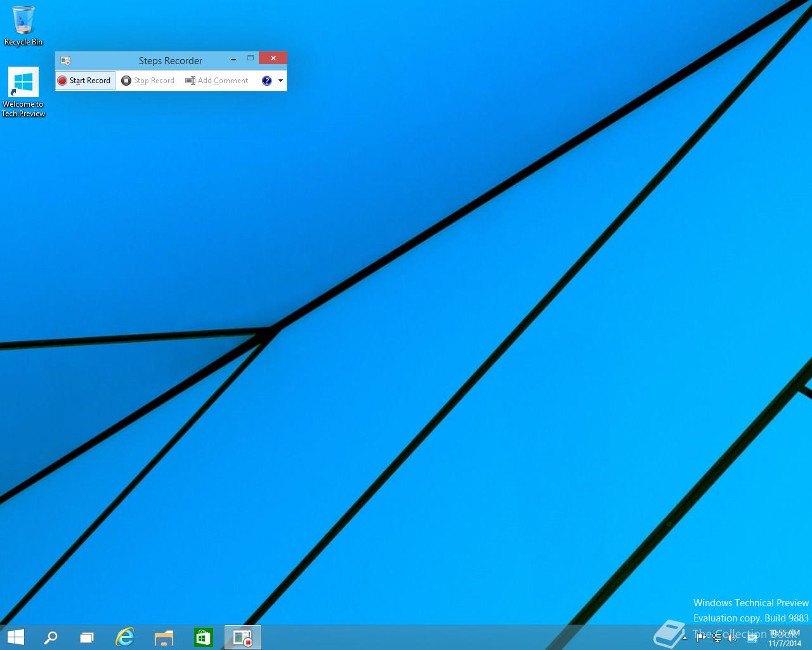The image size is (812, 650).
Task: Click Steps Recorder taskbar button
Action: tap(243, 637)
